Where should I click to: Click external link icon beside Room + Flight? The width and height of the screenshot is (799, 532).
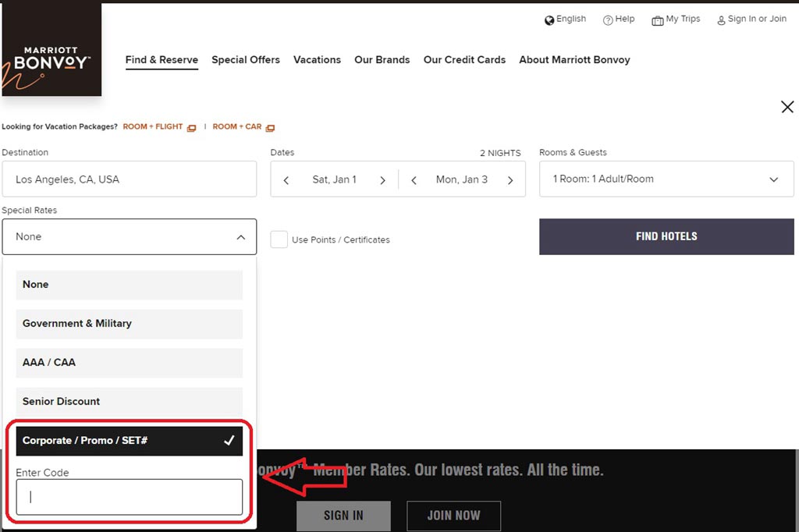(x=192, y=127)
